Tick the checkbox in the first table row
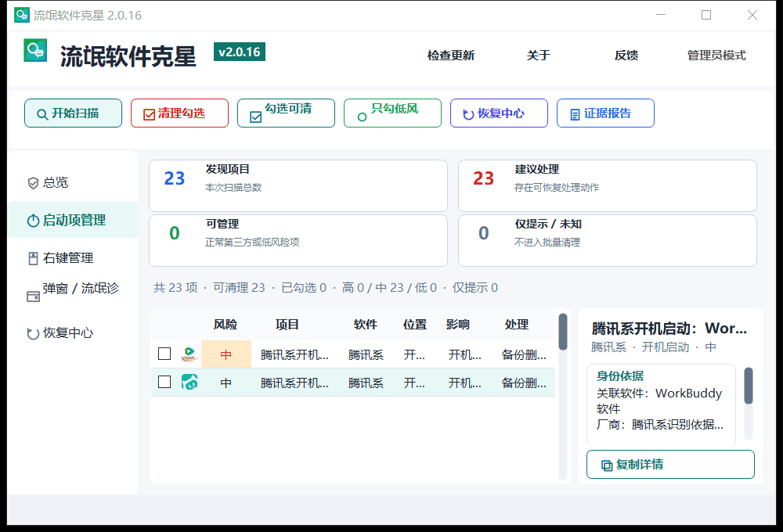The width and height of the screenshot is (783, 532). pyautogui.click(x=164, y=354)
